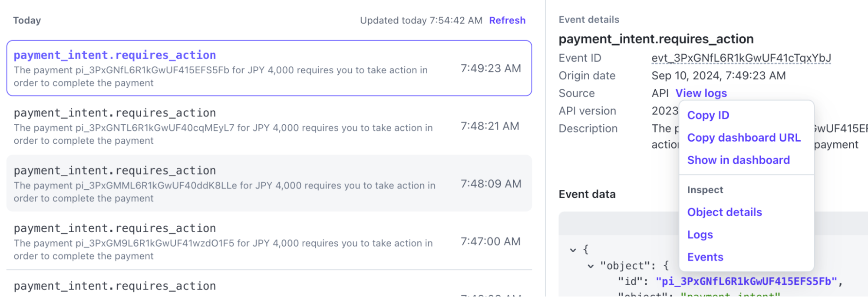Click the Event data section heading
The image size is (868, 297).
point(587,194)
